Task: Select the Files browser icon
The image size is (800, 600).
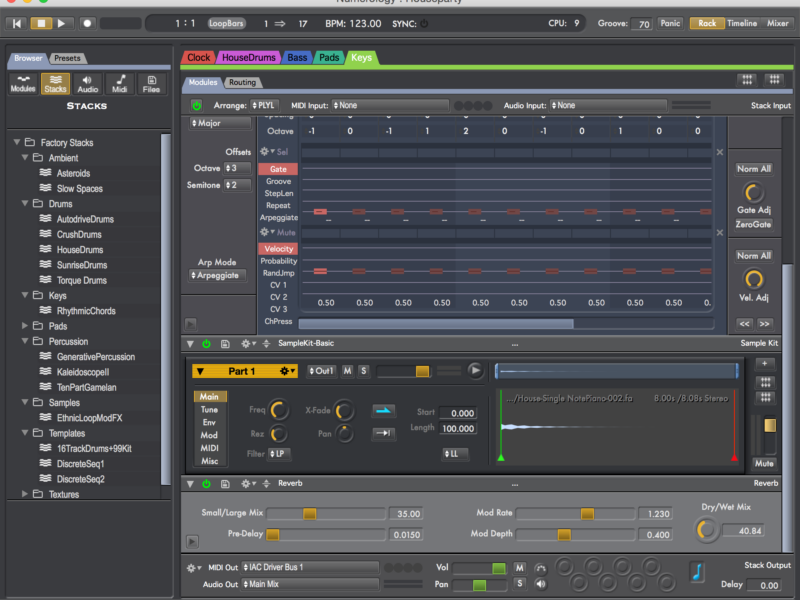Action: pos(151,84)
